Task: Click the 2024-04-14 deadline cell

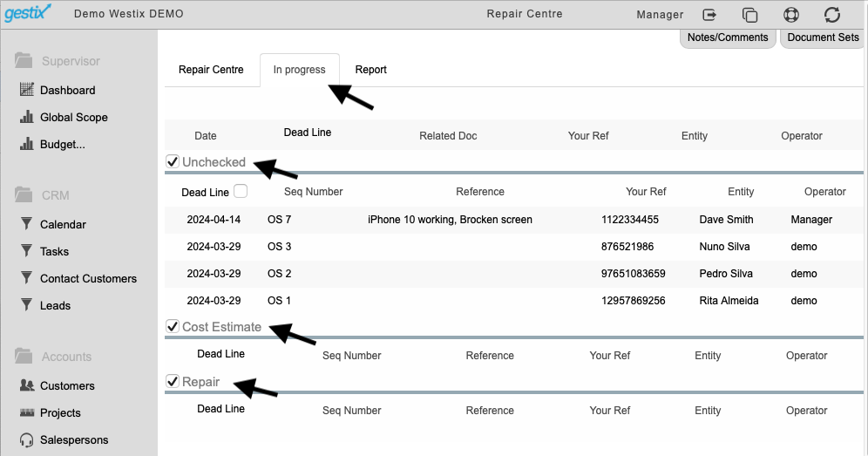Action: [214, 220]
